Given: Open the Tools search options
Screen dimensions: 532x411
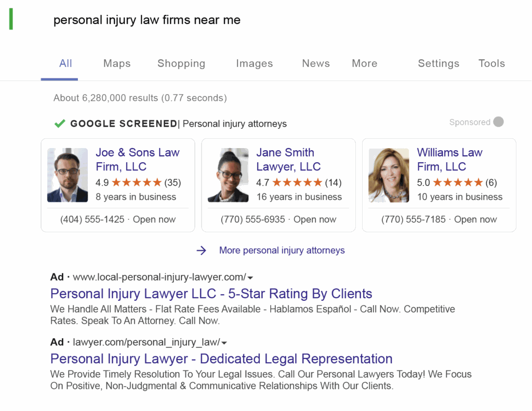Looking at the screenshot, I should pos(491,63).
